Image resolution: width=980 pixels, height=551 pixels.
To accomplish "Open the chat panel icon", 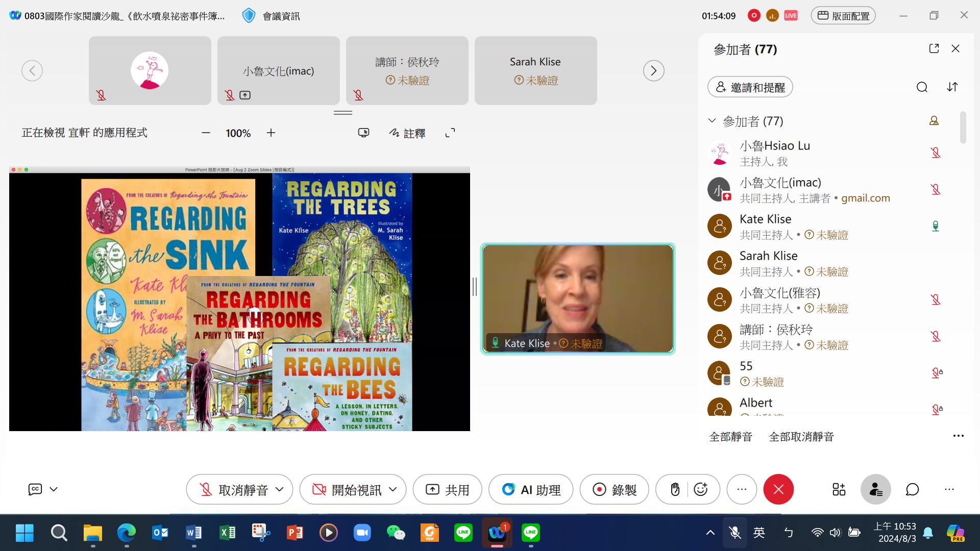I will click(x=913, y=489).
